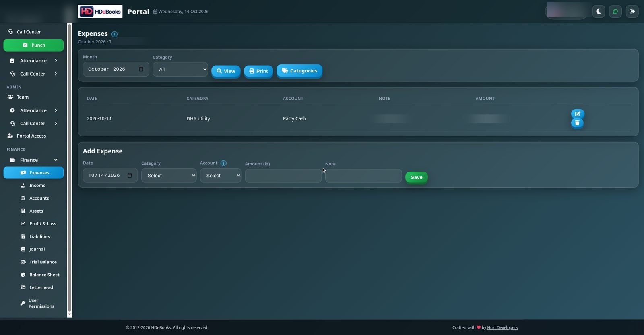Open Accounts page

click(x=39, y=198)
